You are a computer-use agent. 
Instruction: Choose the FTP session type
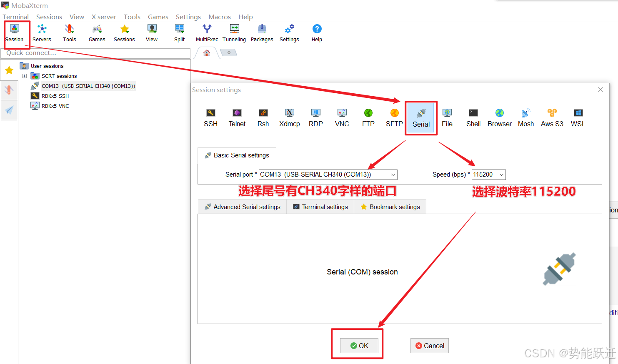tap(368, 118)
